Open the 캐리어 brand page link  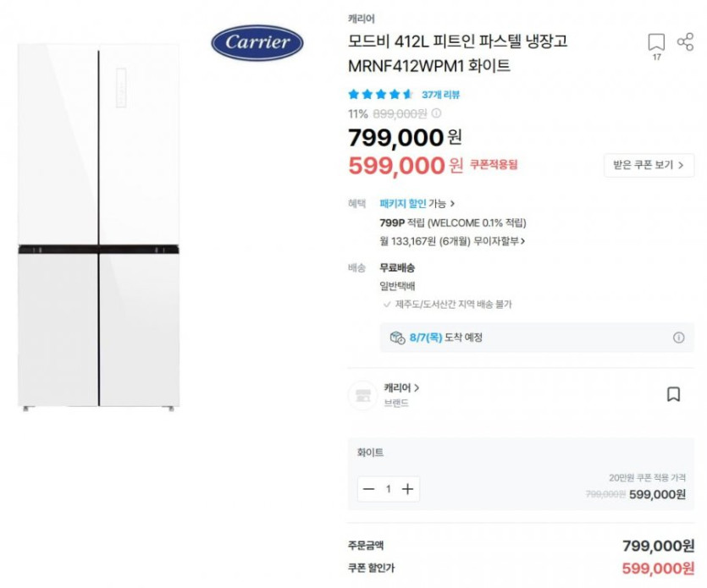(401, 387)
